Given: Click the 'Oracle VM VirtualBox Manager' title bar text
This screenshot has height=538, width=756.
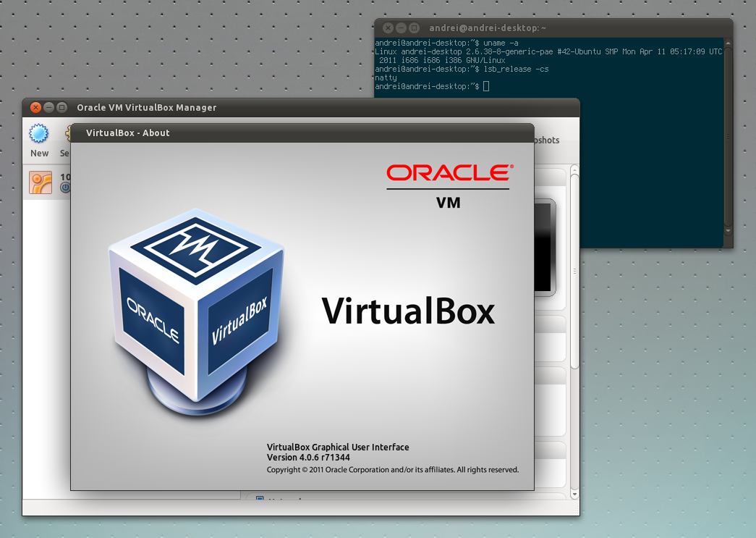Looking at the screenshot, I should (147, 107).
